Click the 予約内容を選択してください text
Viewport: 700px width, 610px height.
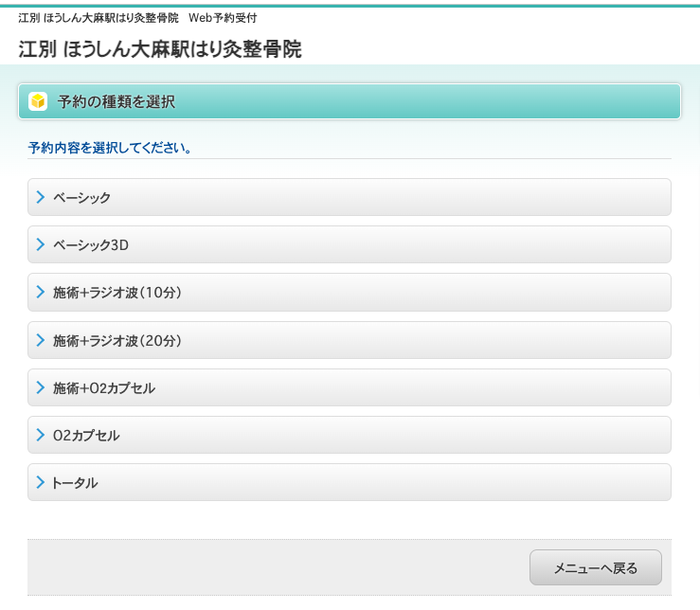pyautogui.click(x=109, y=148)
